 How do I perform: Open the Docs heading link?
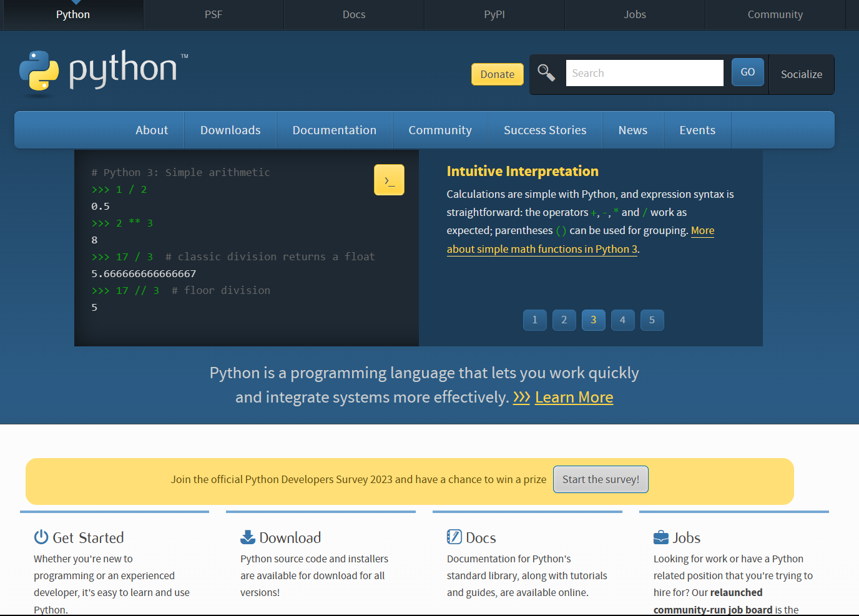click(x=481, y=537)
